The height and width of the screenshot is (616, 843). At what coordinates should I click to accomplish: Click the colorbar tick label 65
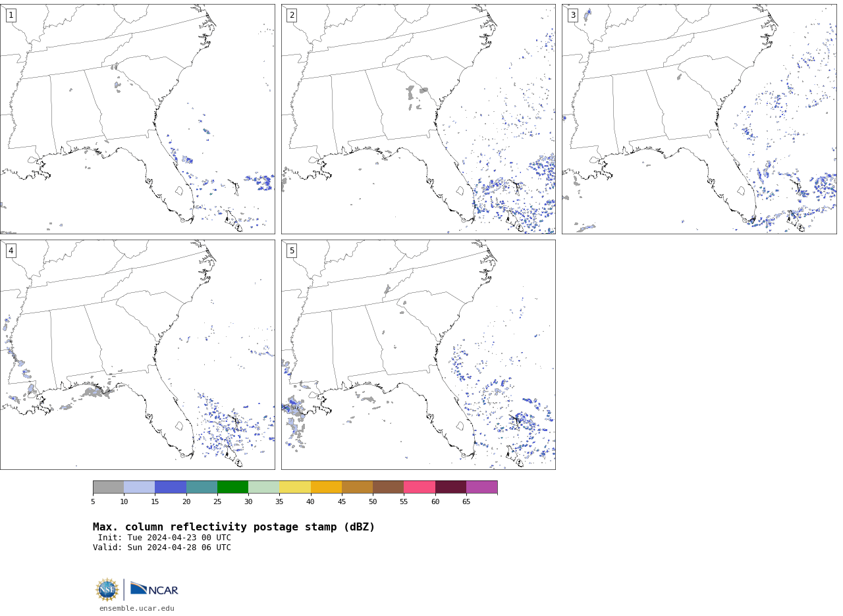point(466,501)
